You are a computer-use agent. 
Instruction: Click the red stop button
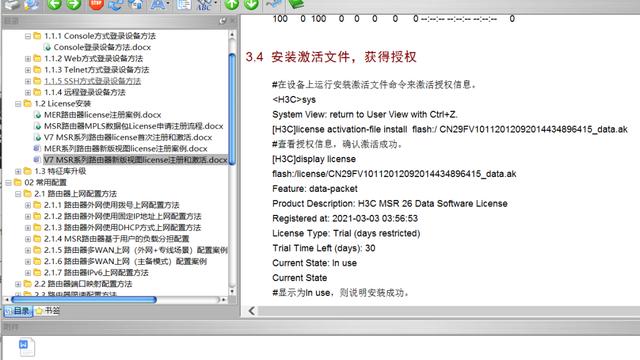[x=96, y=4]
